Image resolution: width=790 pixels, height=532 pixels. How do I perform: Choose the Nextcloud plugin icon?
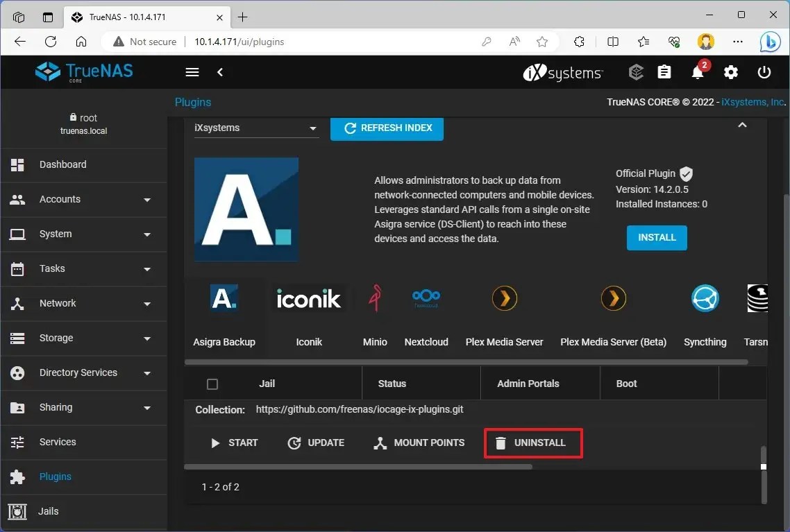point(426,298)
